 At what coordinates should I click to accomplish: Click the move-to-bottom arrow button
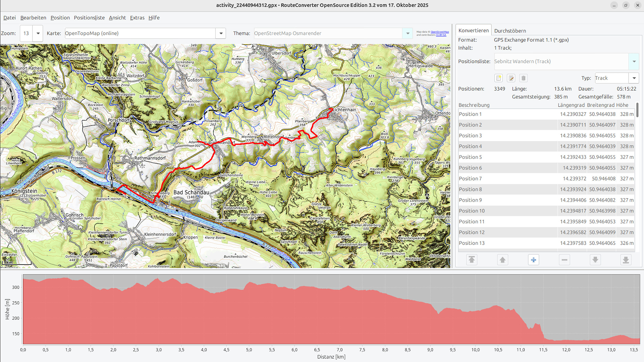point(626,260)
